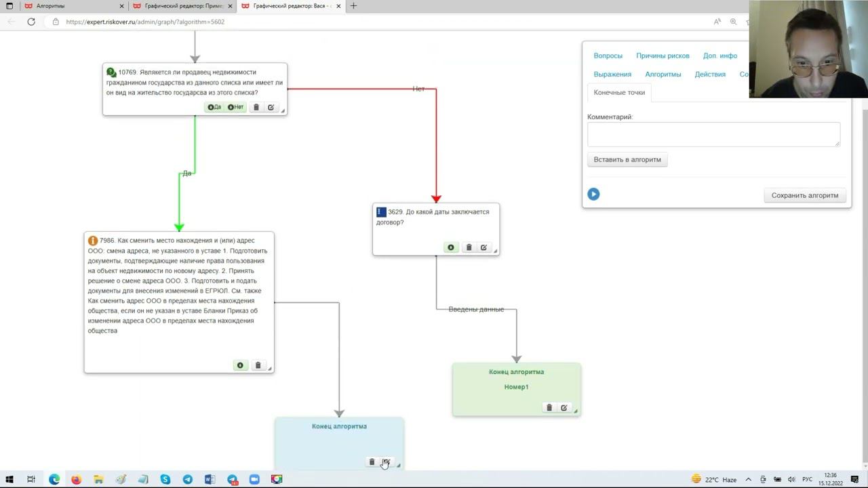
Task: Add the Да branch on node 10769
Action: 214,107
